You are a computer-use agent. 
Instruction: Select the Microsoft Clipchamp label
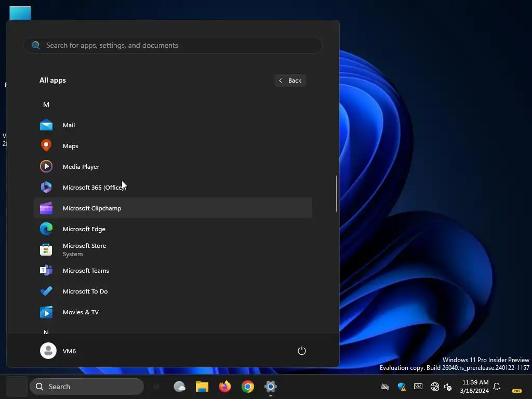tap(92, 208)
